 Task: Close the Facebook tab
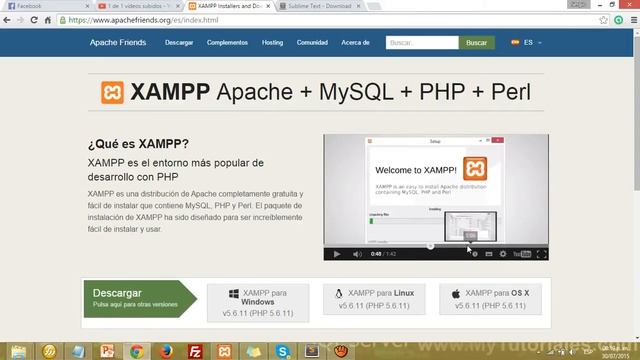(x=87, y=6)
